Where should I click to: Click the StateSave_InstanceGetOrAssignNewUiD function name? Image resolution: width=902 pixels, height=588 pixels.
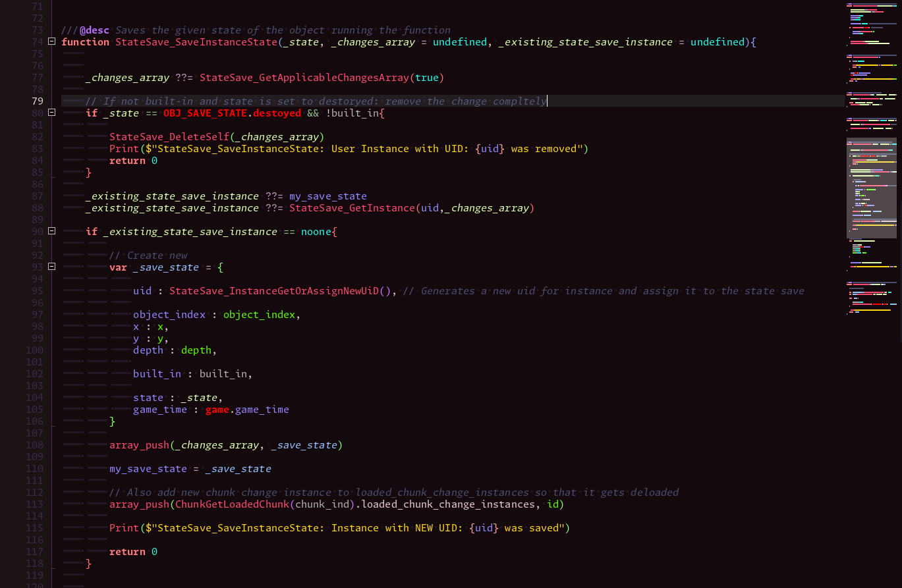coord(280,291)
